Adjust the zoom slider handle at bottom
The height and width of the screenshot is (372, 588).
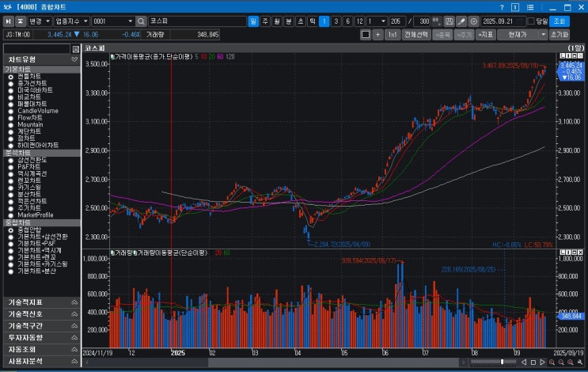tap(502, 362)
